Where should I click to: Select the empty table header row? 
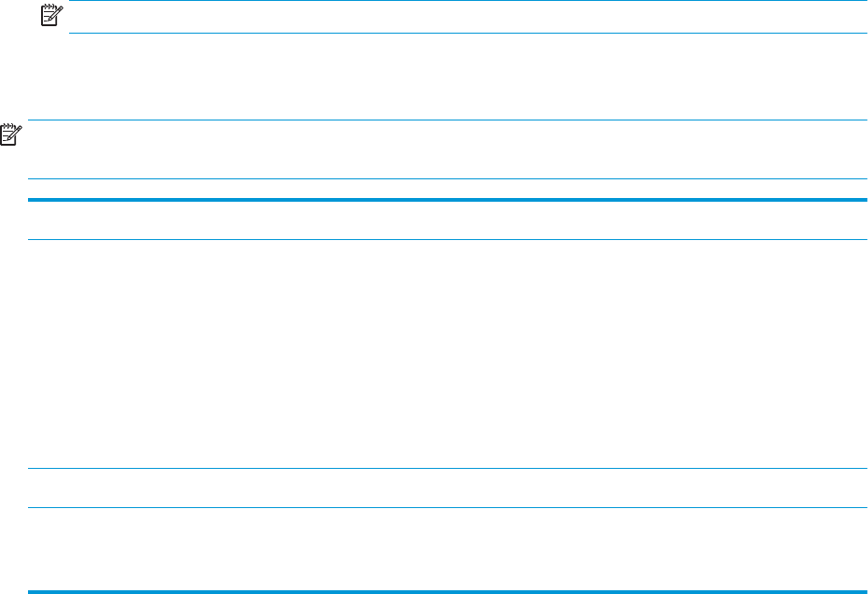[x=447, y=220]
